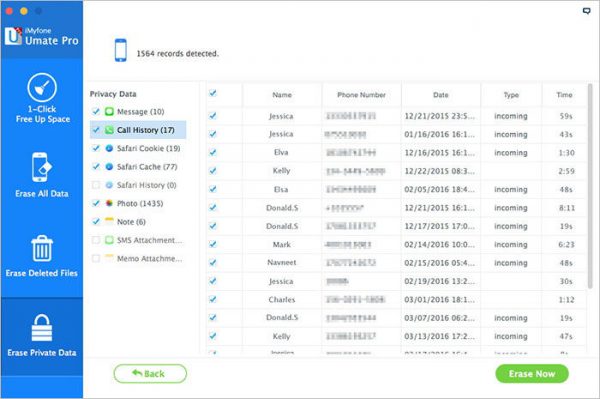Click the iMyfone Umate Pro logo
The width and height of the screenshot is (600, 399).
[41, 36]
